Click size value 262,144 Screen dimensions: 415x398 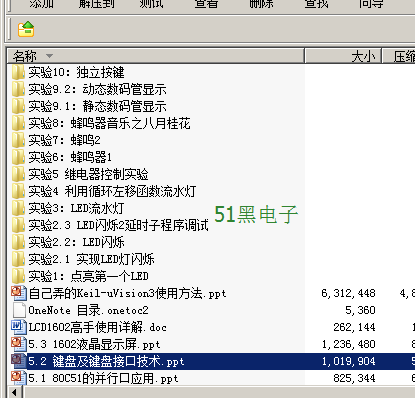coord(354,327)
